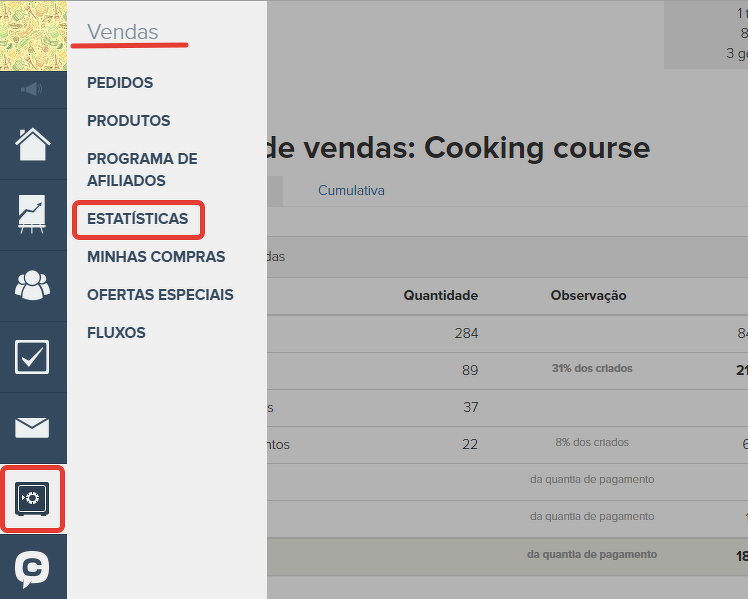This screenshot has width=748, height=599.
Task: Open Minhas Compras menu item
Action: coord(156,257)
